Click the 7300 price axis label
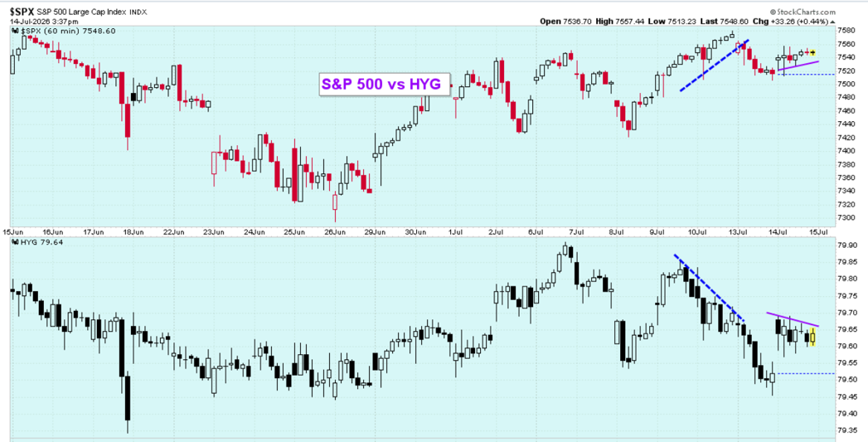The width and height of the screenshot is (868, 442). tap(846, 217)
